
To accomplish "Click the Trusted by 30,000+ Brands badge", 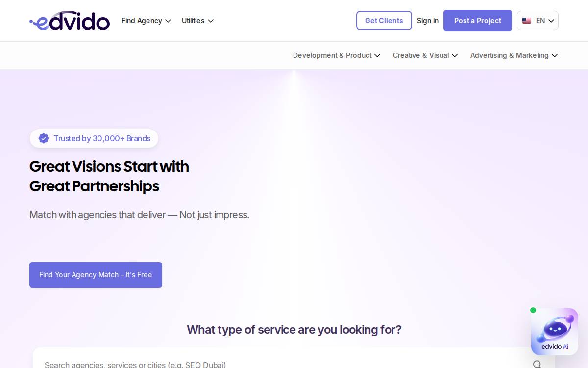I will tap(94, 138).
